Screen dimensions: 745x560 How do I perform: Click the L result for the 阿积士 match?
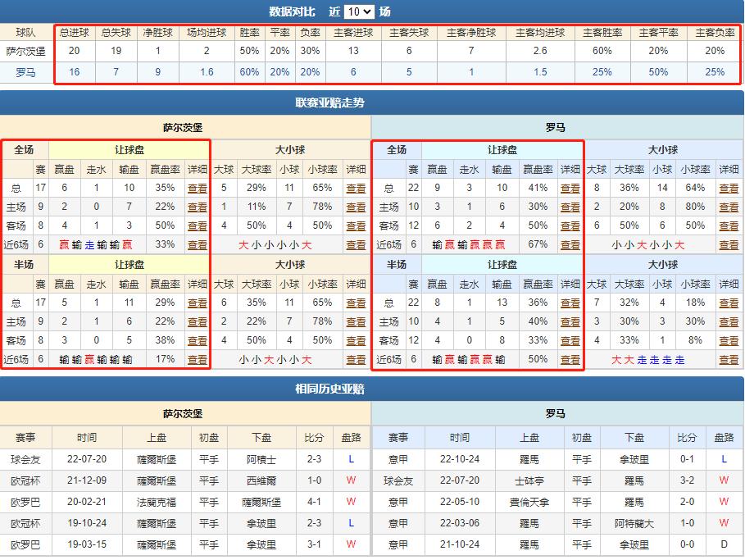point(351,460)
